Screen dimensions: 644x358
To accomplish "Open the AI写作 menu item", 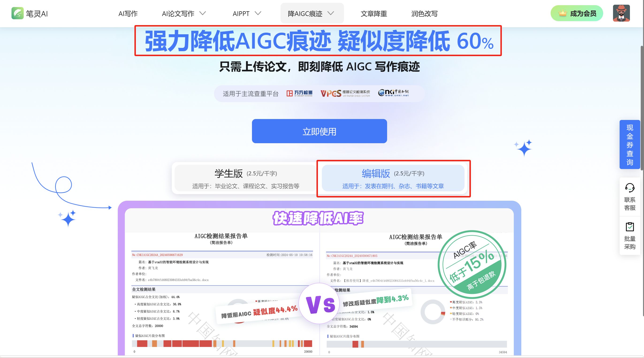I will pyautogui.click(x=128, y=14).
